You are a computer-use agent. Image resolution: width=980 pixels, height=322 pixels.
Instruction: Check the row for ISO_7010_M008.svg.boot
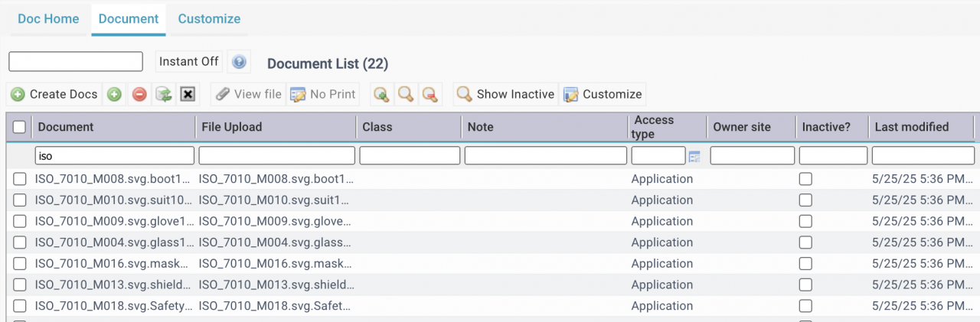tap(20, 179)
